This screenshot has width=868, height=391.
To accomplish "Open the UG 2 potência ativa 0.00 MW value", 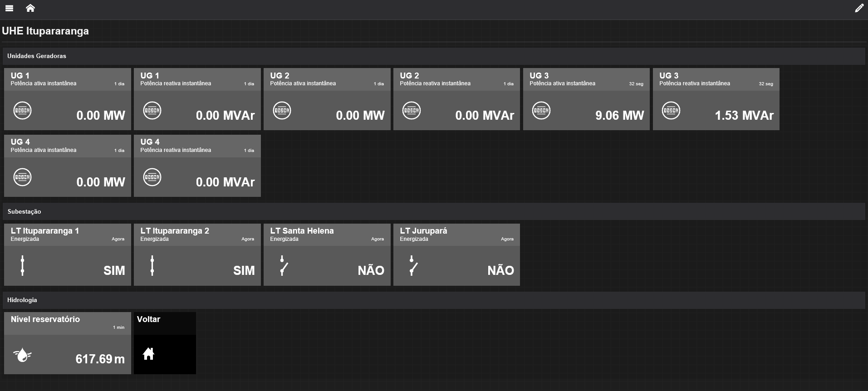I will 360,116.
